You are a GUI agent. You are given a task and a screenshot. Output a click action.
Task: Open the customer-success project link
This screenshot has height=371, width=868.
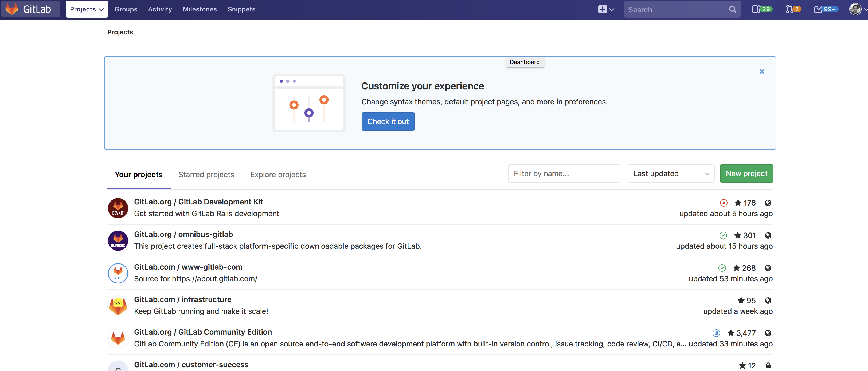tap(191, 365)
